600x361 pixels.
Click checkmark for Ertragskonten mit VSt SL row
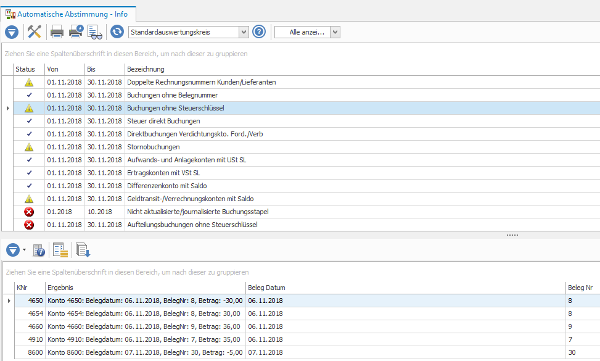pyautogui.click(x=29, y=173)
